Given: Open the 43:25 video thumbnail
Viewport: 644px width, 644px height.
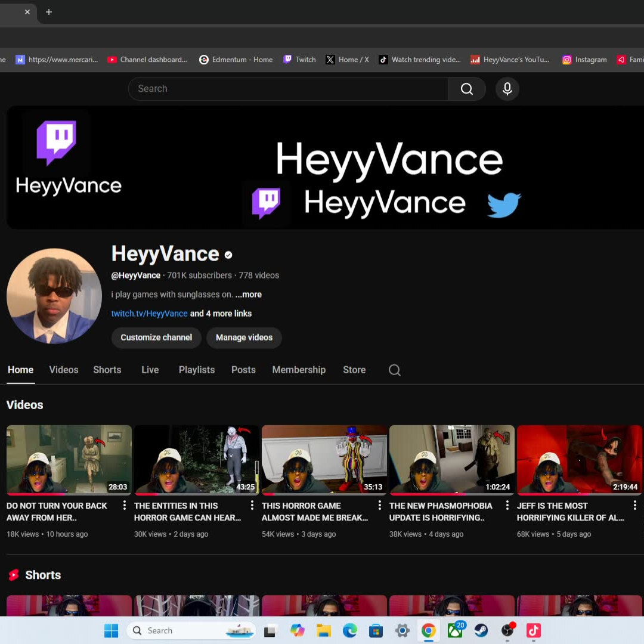Looking at the screenshot, I should click(x=197, y=460).
